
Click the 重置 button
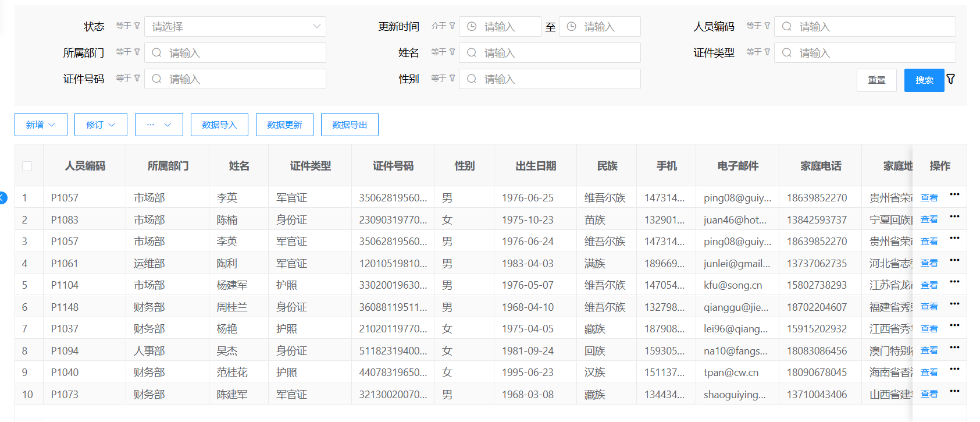pos(876,80)
